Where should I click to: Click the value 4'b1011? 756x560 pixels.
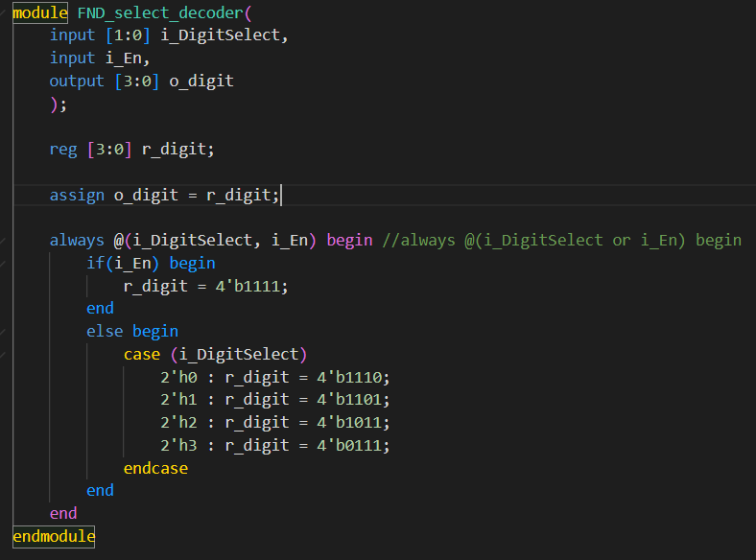tap(349, 423)
